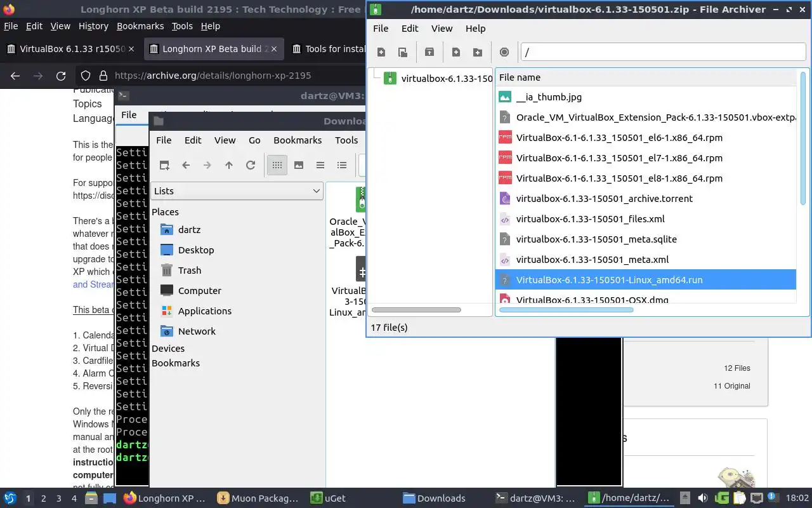The height and width of the screenshot is (508, 812).
Task: Open Help menu in File Archiver
Action: tap(475, 29)
